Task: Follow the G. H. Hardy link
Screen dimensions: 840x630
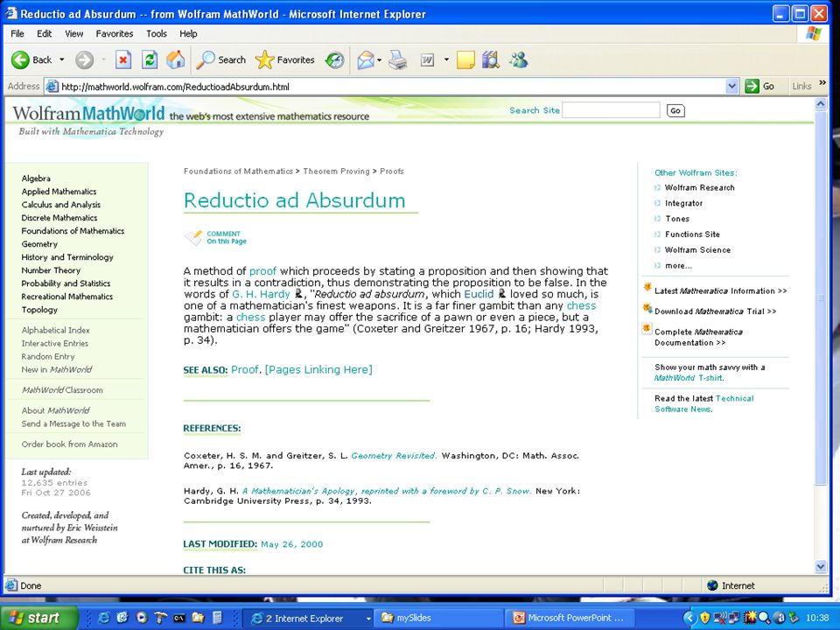Action: 261,294
